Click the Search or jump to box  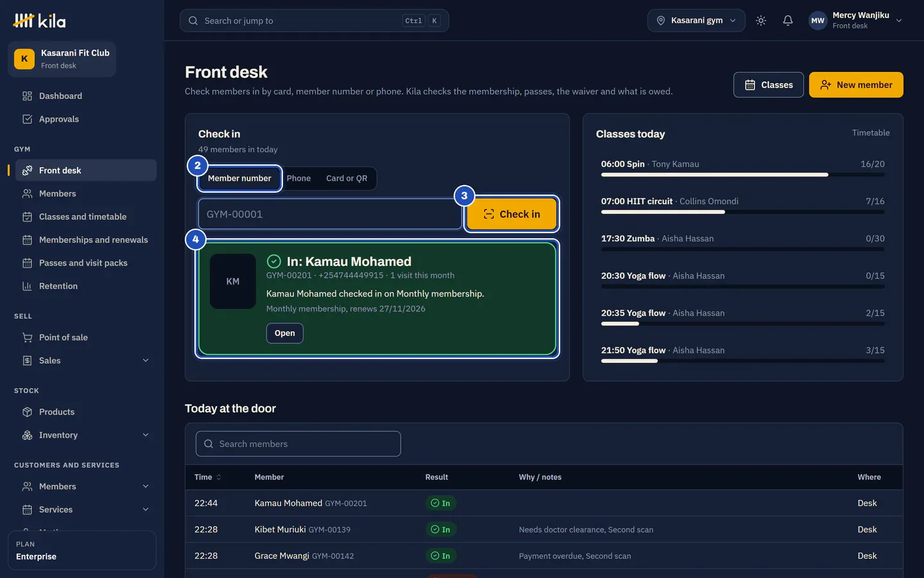tap(314, 21)
